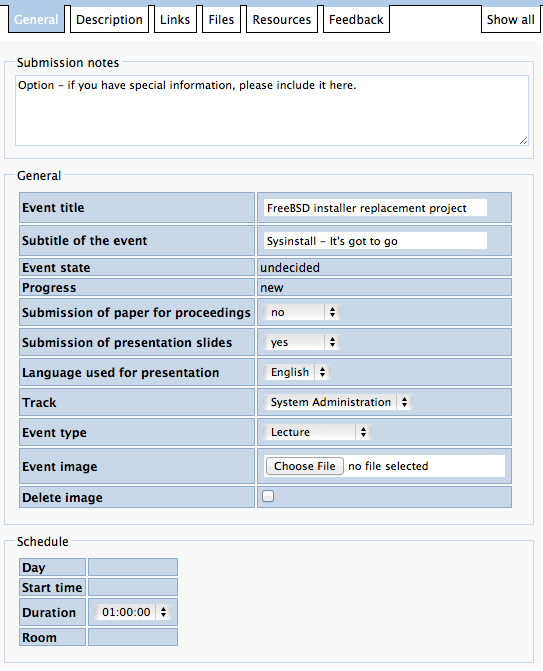Expand the Track System Administration dropdown
543x671 pixels.
338,402
